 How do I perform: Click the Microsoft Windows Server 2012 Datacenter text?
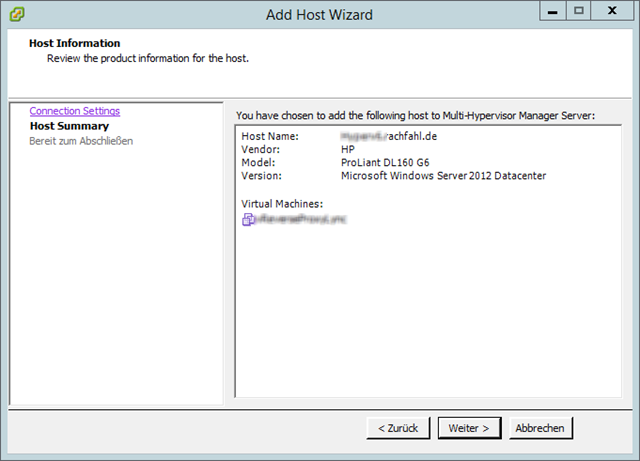(x=443, y=176)
